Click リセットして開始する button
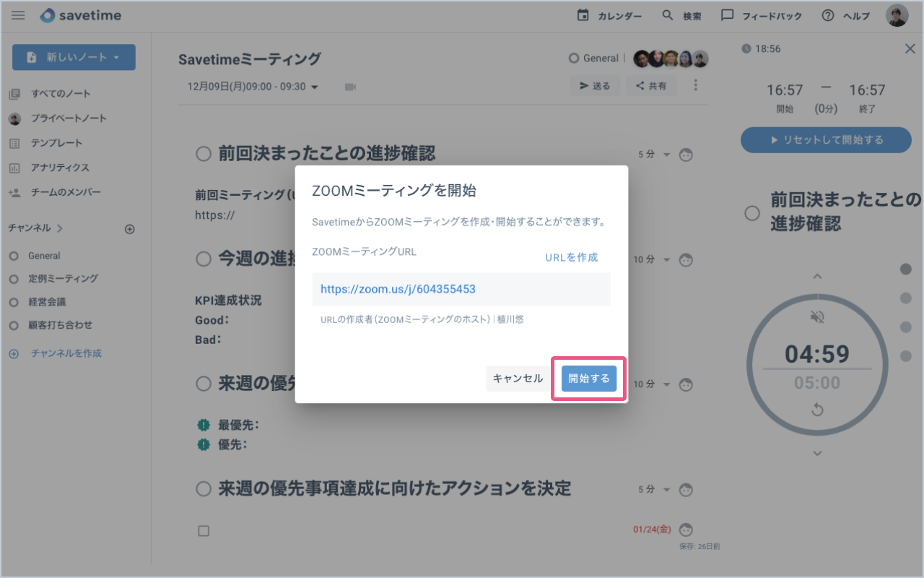The image size is (924, 578). [826, 140]
